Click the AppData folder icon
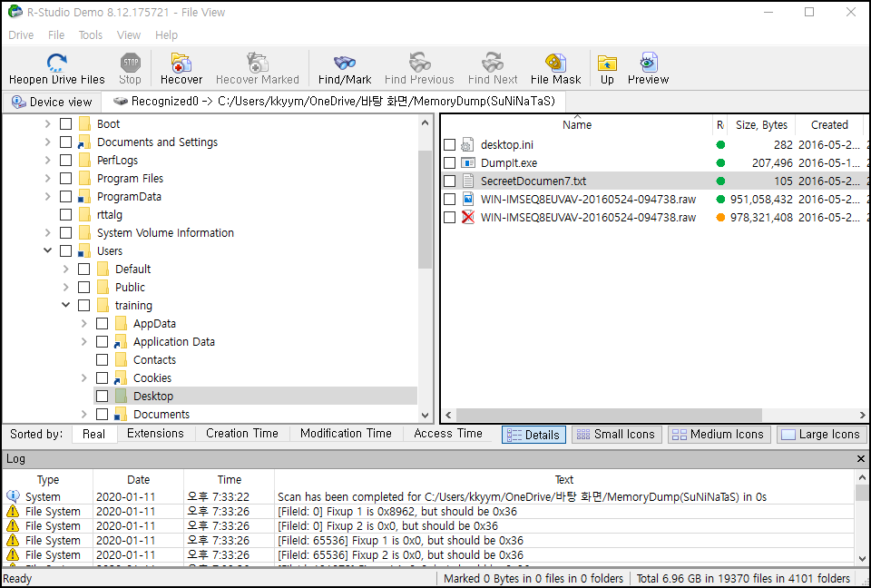 121,323
